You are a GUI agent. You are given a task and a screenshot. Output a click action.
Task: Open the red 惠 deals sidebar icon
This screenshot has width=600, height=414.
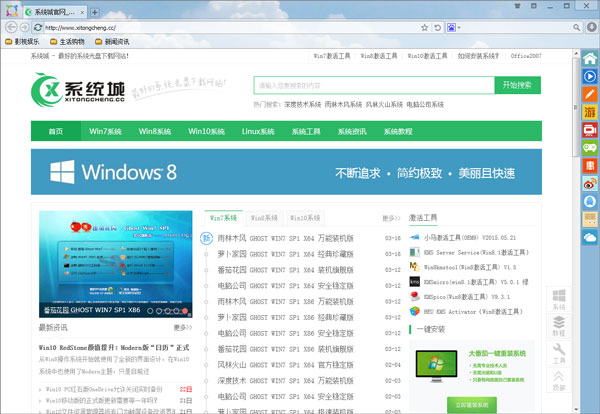pos(590,165)
